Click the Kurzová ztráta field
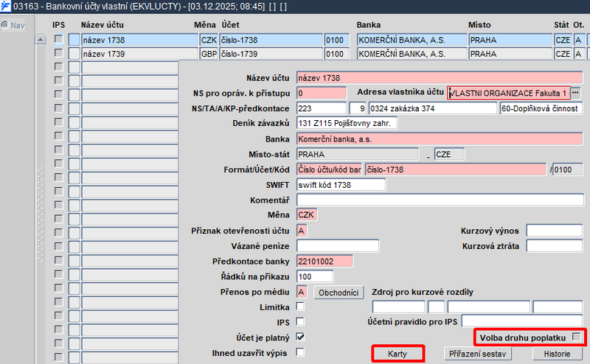The image size is (590, 364). click(555, 246)
